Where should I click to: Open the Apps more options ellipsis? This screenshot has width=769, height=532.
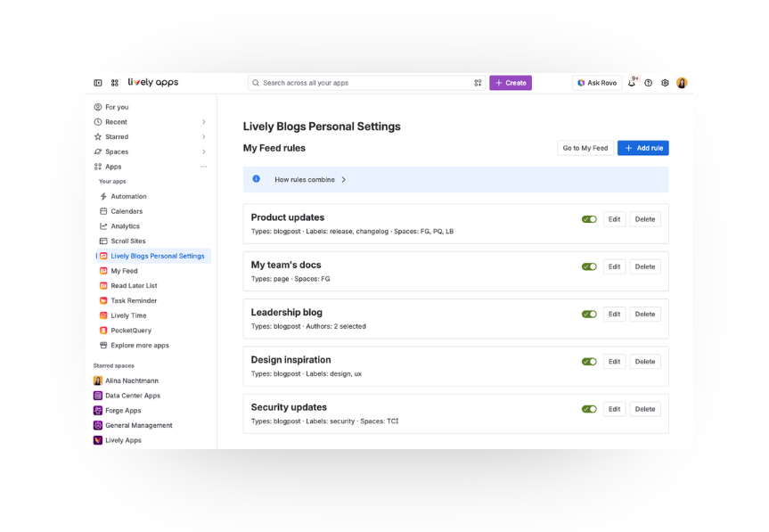[x=203, y=167]
